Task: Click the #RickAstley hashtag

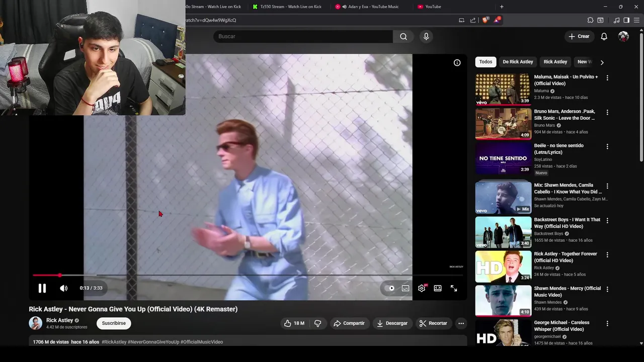Action: 114,342
